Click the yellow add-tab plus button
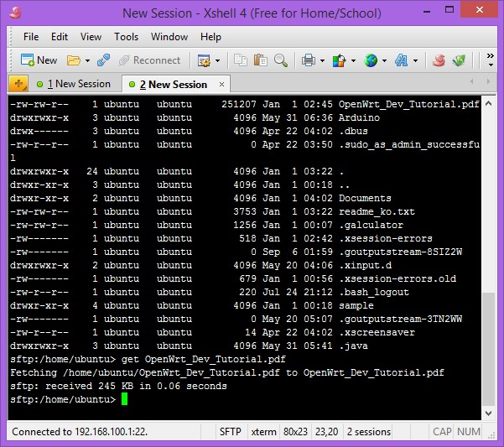504x447 pixels. click(x=18, y=84)
